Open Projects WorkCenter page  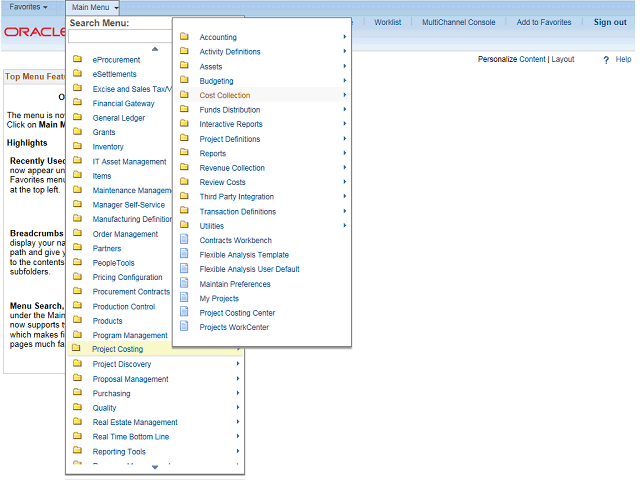(234, 327)
